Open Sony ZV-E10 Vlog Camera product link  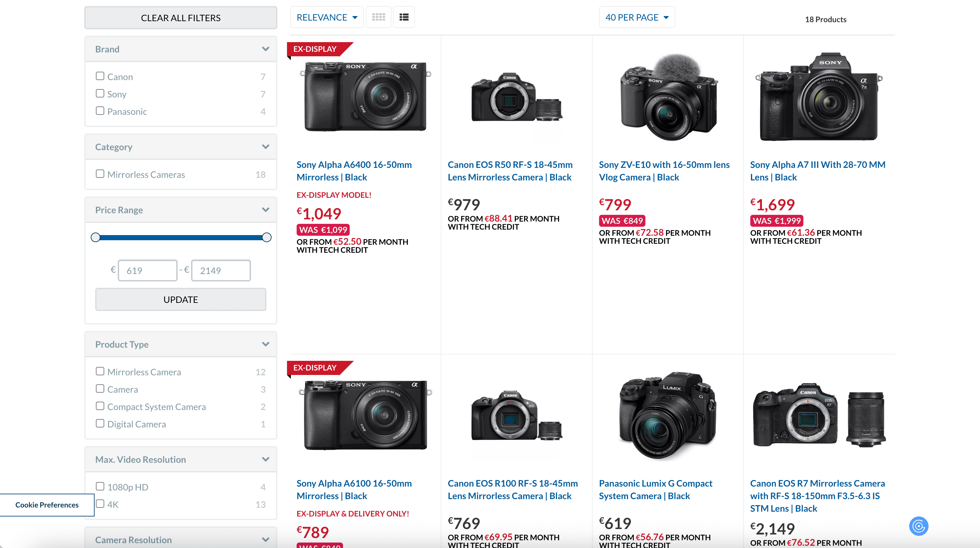coord(664,171)
